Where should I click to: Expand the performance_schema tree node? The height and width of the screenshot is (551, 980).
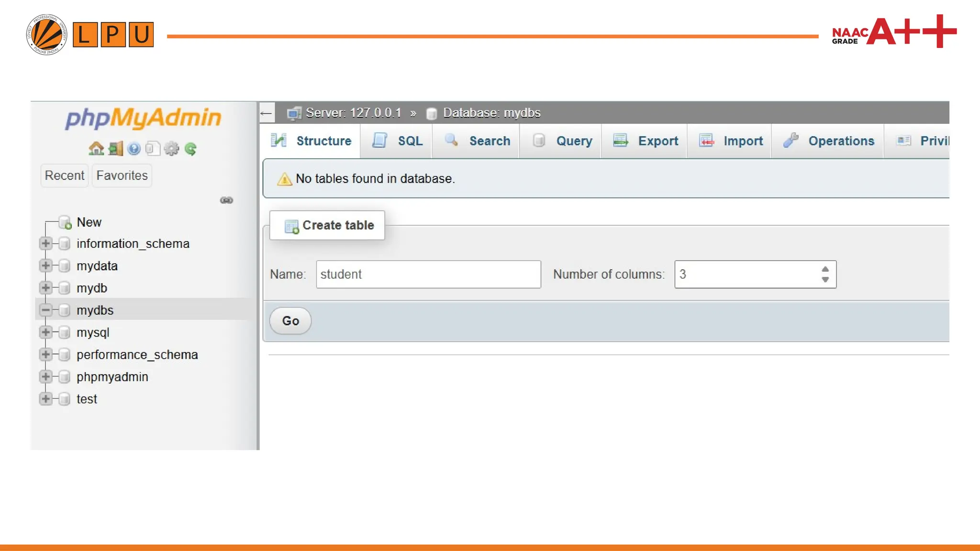(45, 354)
